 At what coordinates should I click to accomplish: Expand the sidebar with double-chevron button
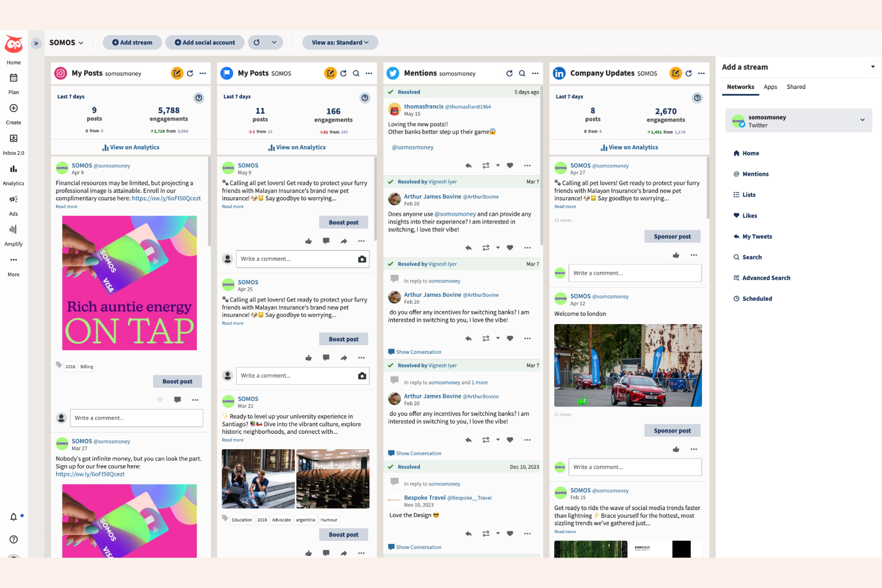36,43
